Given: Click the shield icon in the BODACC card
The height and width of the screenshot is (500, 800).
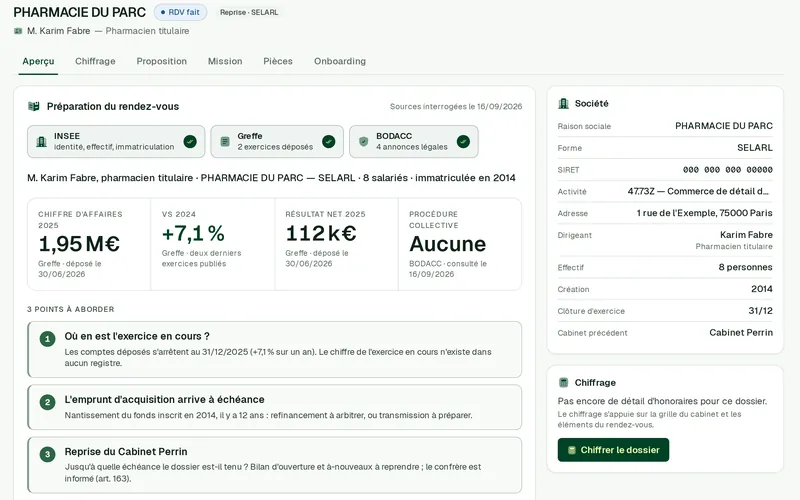Looking at the screenshot, I should [x=363, y=141].
